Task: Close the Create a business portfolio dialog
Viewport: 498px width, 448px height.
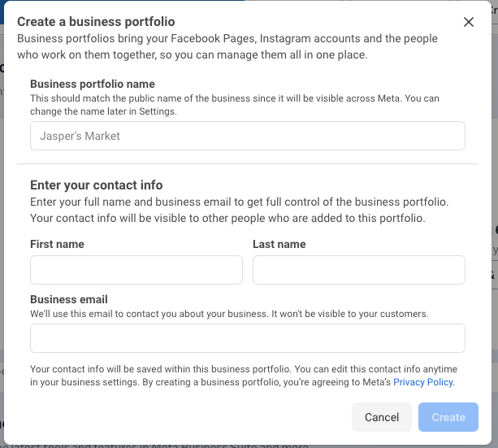Action: coord(469,22)
